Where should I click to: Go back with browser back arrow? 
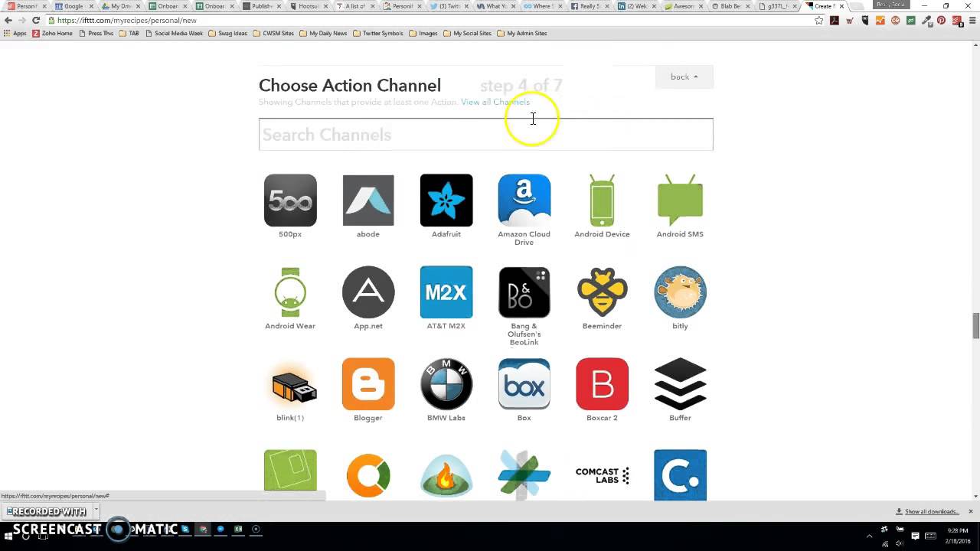coord(8,21)
